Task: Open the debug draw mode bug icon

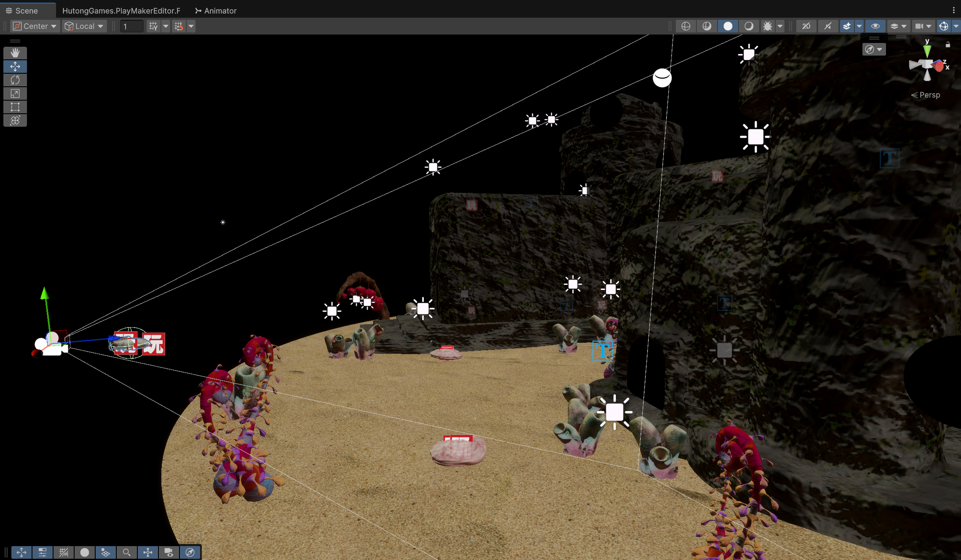Action: (x=768, y=26)
